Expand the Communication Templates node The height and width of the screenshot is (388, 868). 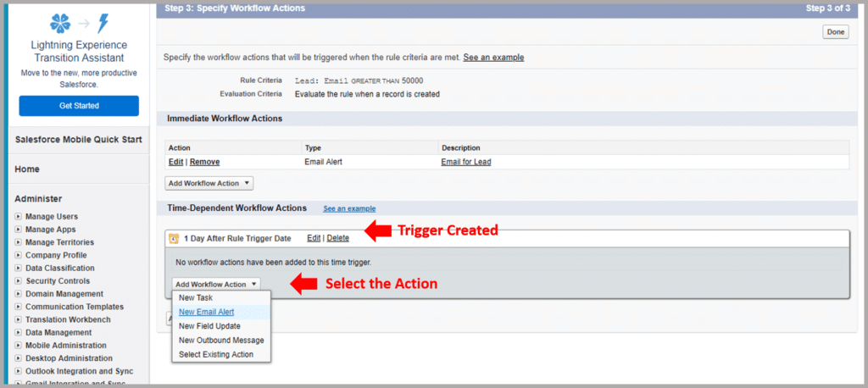point(19,307)
